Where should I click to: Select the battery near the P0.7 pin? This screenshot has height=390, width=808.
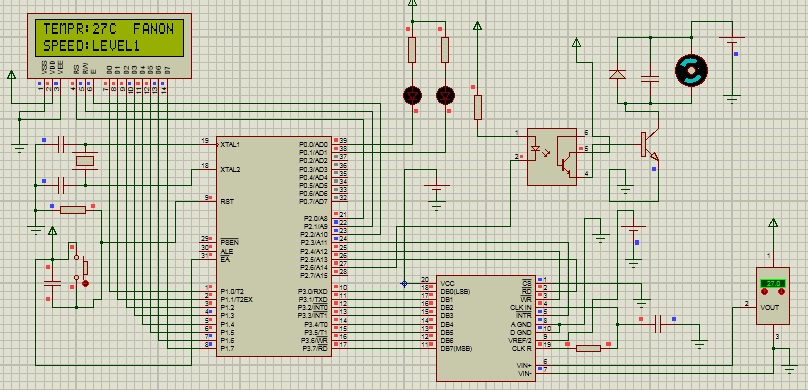437,188
